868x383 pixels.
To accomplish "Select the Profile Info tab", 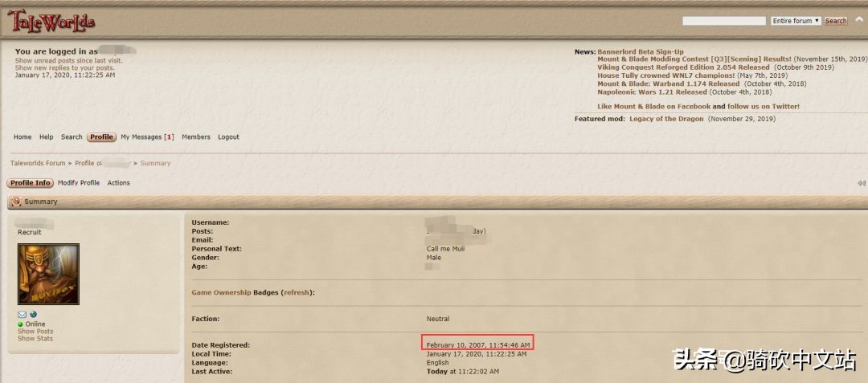I will 31,183.
